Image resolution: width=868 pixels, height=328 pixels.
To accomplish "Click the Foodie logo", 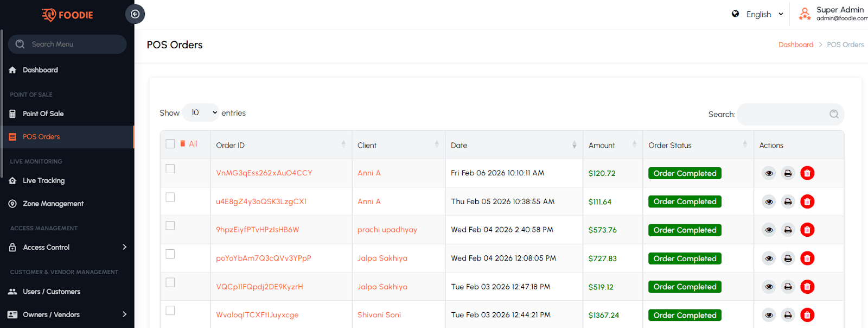I will (x=67, y=15).
